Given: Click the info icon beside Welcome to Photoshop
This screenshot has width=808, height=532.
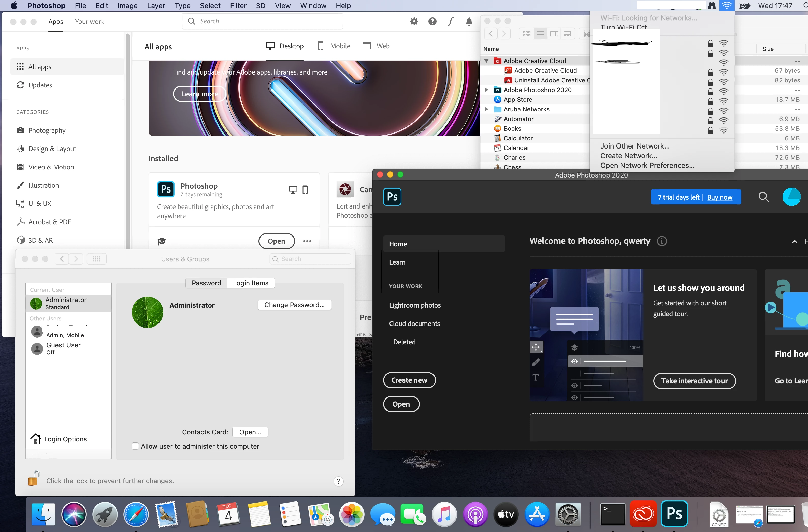Looking at the screenshot, I should (662, 241).
